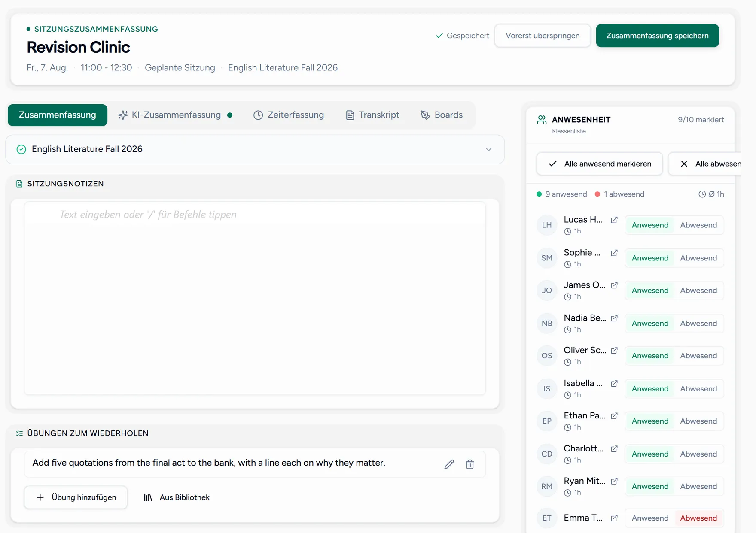
Task: Open the Zeiterfassung tab
Action: point(289,115)
